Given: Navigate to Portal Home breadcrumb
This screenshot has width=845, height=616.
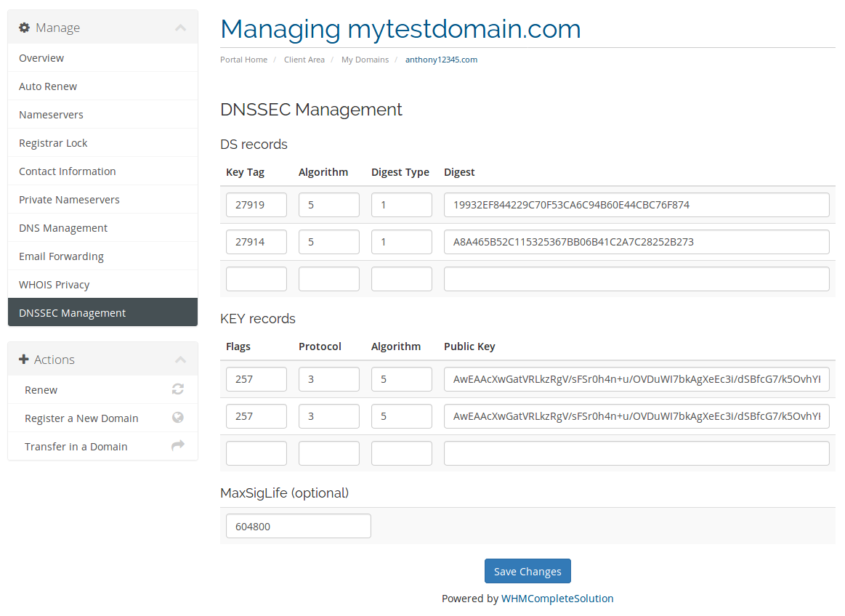Looking at the screenshot, I should [x=243, y=60].
